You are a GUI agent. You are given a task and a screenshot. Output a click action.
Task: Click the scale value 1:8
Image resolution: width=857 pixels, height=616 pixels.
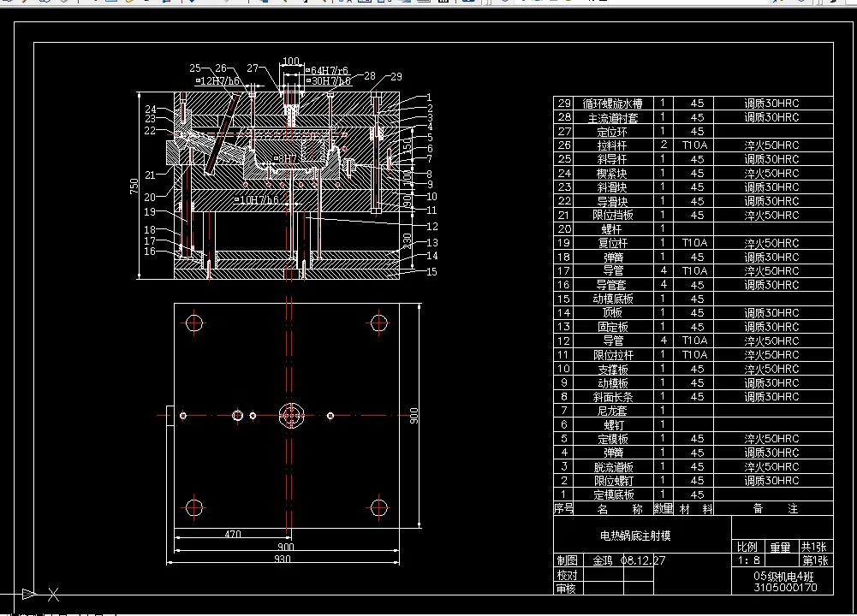[748, 560]
